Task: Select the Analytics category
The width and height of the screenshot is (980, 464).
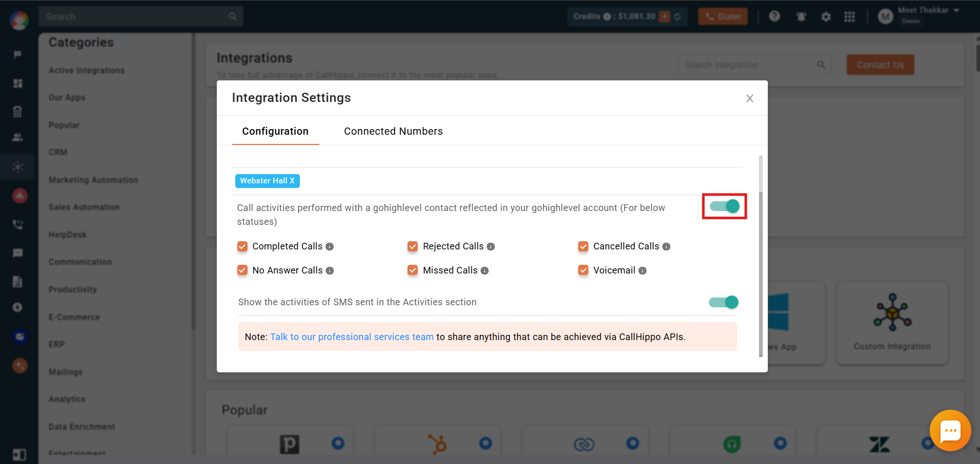Action: 67,399
